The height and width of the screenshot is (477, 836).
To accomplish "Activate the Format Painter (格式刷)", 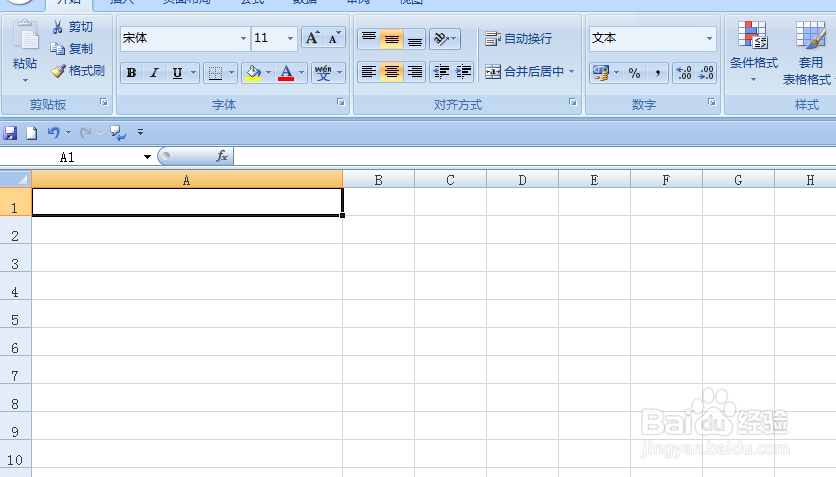I will [78, 70].
